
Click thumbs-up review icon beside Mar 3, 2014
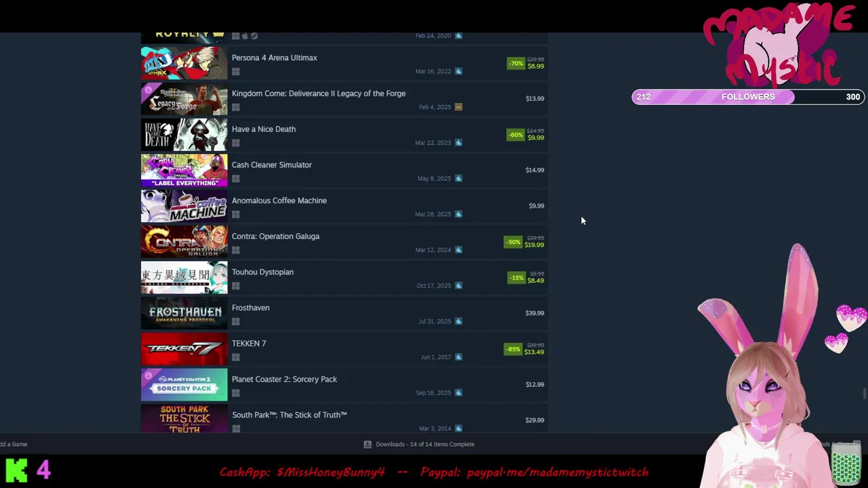tap(458, 428)
